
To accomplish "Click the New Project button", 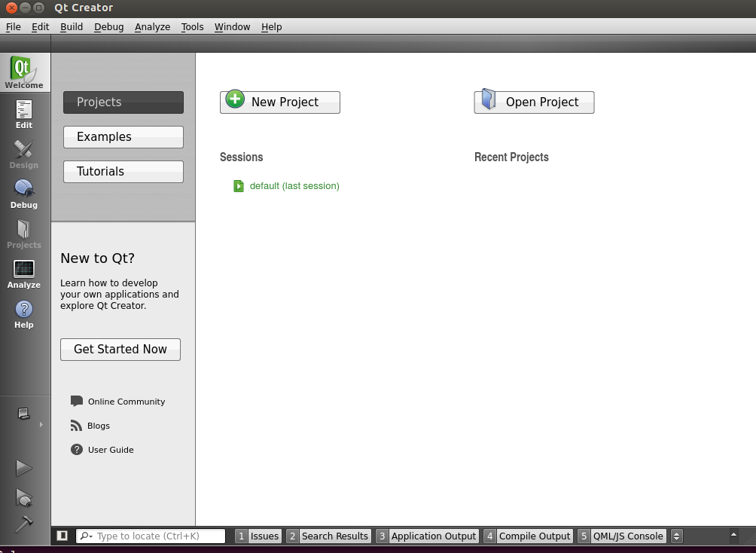I will tap(280, 102).
